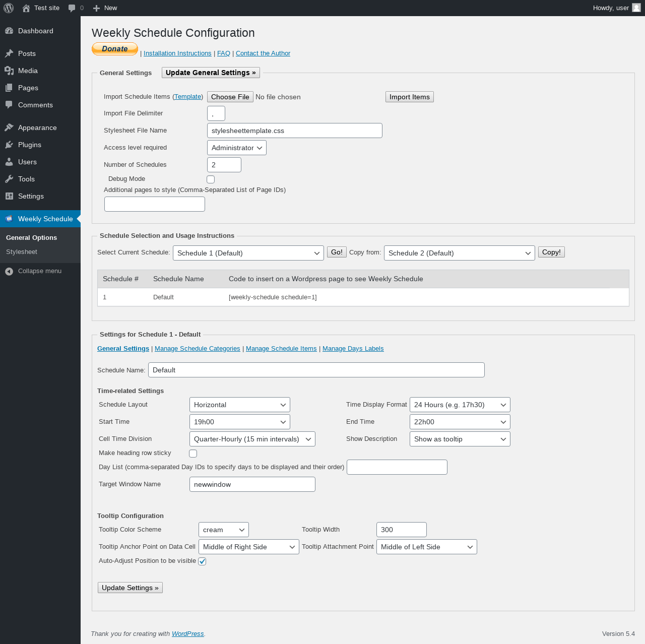
Task: Focus the Stylesheet File Name field
Action: (x=295, y=131)
